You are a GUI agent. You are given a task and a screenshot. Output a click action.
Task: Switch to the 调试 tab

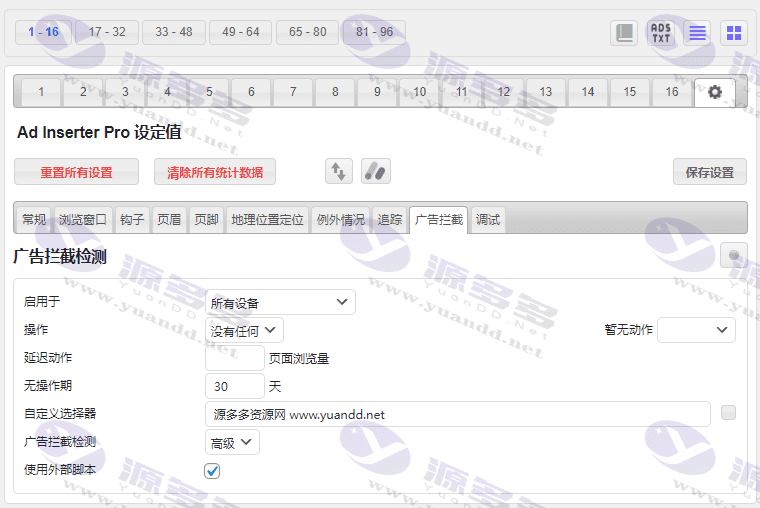pos(488,220)
